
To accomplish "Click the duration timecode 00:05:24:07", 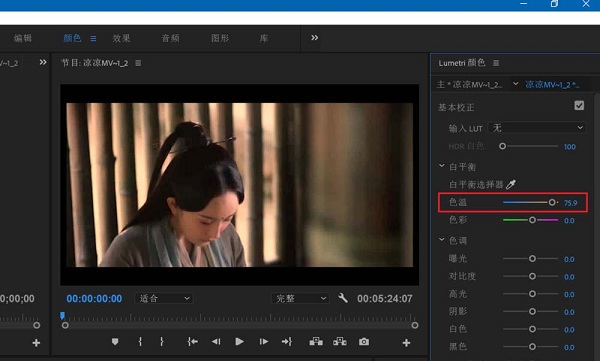I will point(385,299).
